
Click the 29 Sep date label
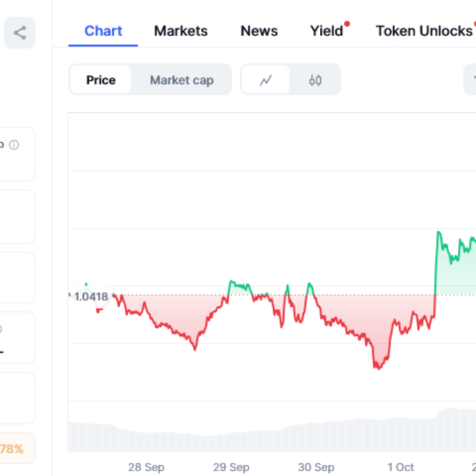pyautogui.click(x=231, y=467)
